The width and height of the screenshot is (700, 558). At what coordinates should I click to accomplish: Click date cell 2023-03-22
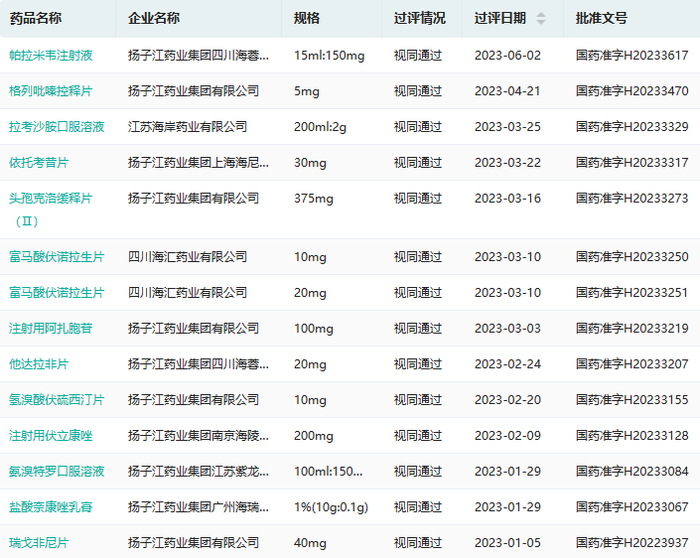[x=508, y=162]
